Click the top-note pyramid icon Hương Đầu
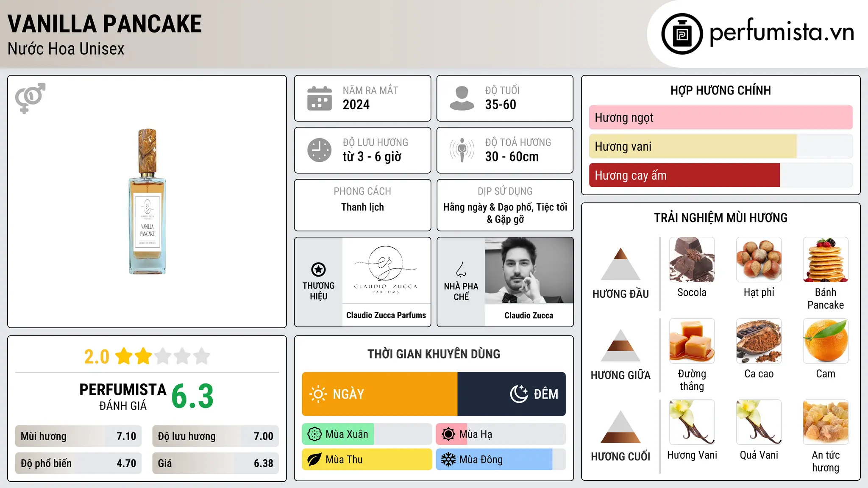Image resolution: width=868 pixels, height=488 pixels. (x=620, y=264)
